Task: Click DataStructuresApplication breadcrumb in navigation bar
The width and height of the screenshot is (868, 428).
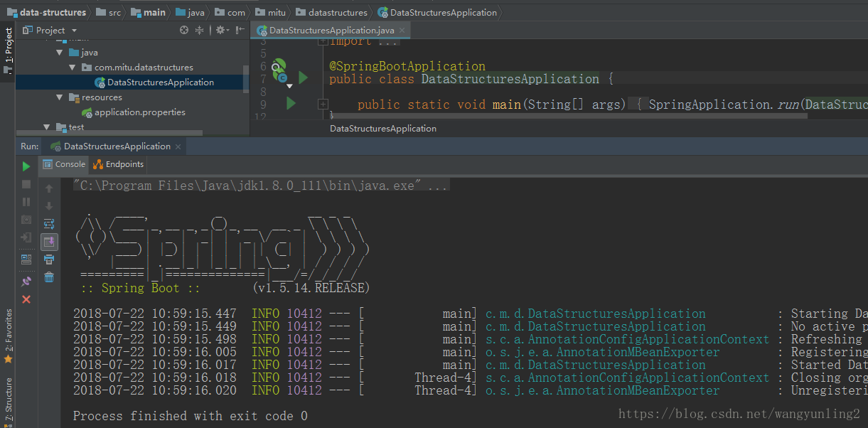Action: 437,12
